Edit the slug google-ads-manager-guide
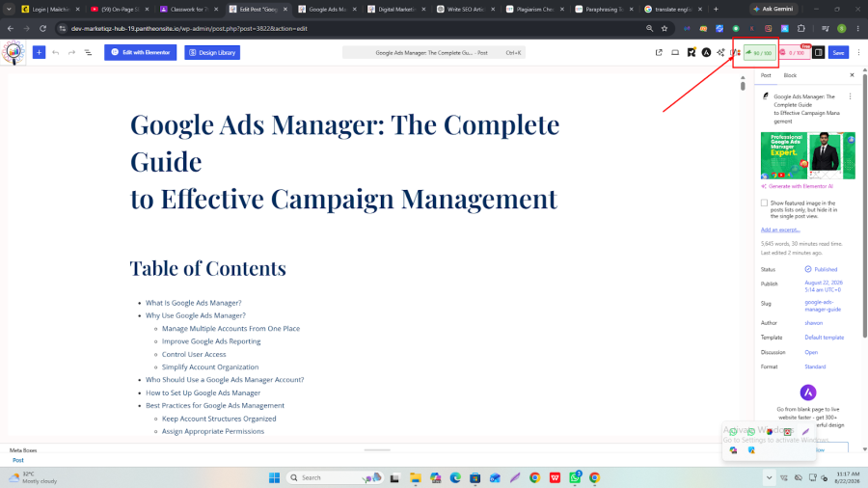This screenshot has width=868, height=488. (823, 306)
